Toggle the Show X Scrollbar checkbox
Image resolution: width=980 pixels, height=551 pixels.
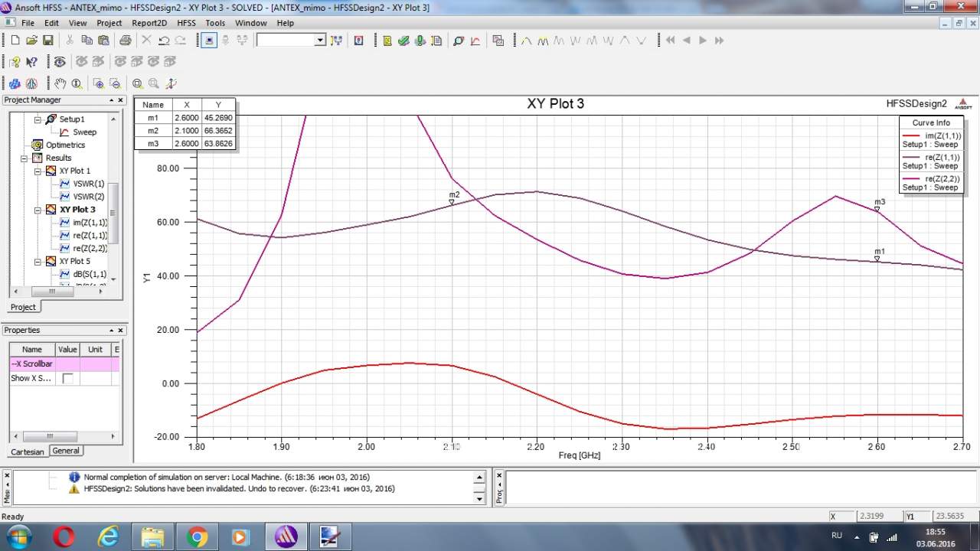(67, 379)
